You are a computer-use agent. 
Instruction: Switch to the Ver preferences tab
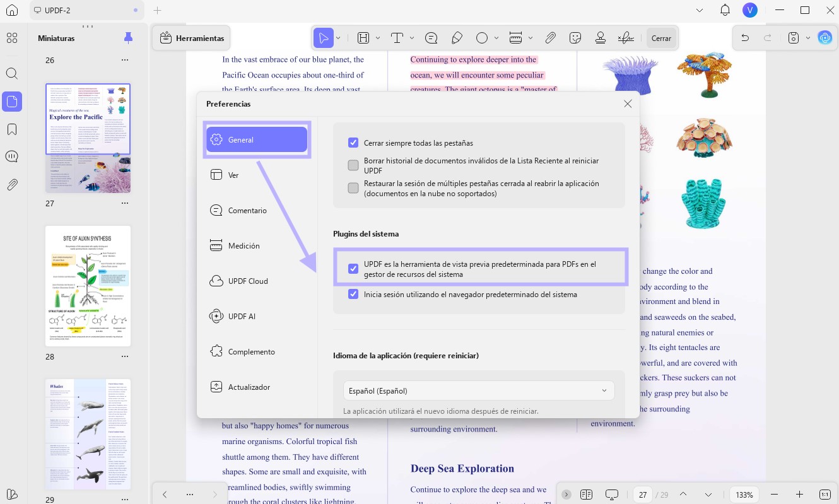(257, 175)
